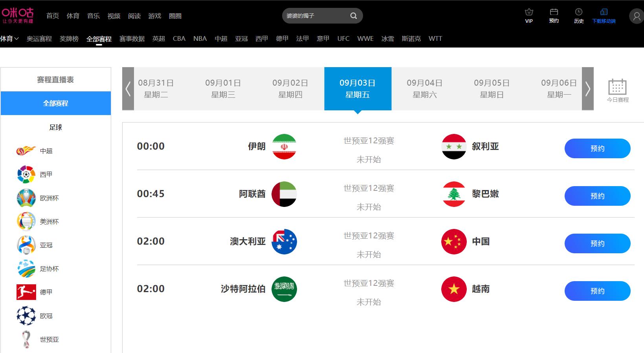Click the 下载移动端 download icon

pyautogui.click(x=604, y=12)
